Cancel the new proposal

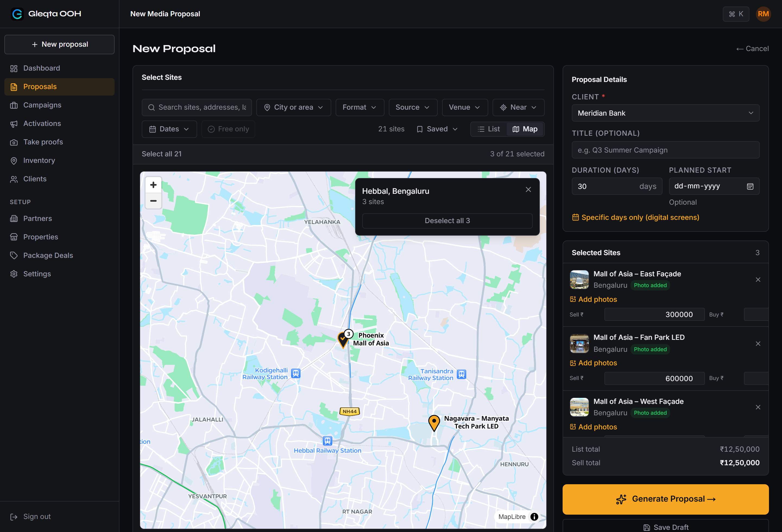tap(752, 48)
